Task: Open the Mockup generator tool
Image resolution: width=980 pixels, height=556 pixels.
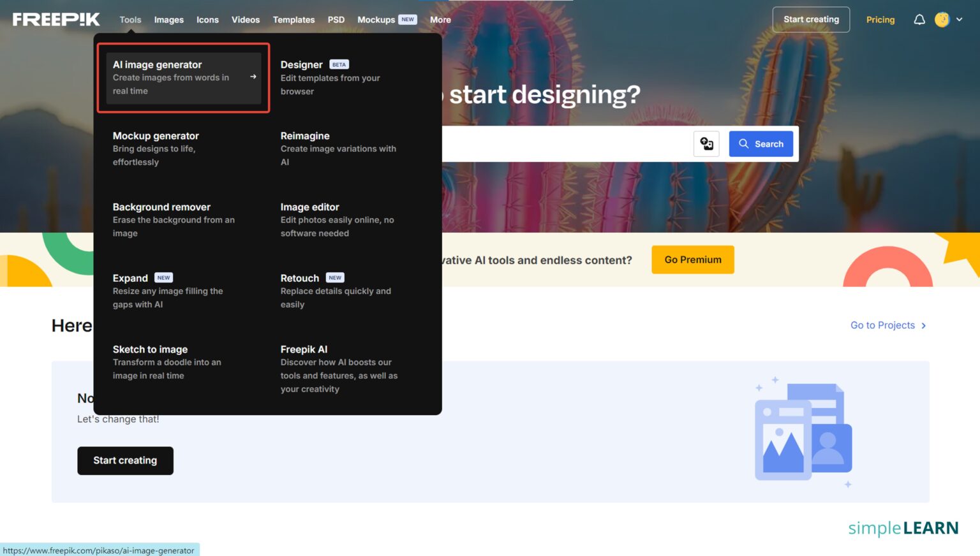Action: coord(155,136)
